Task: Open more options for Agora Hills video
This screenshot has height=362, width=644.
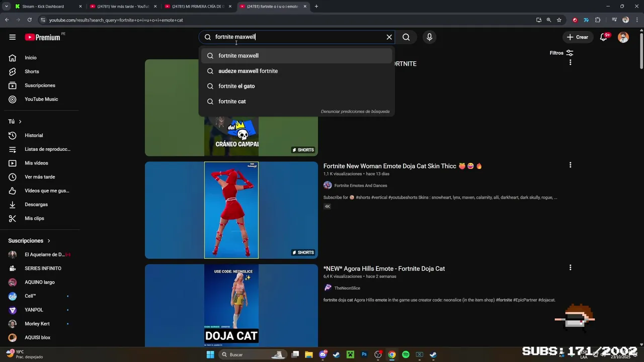Action: pos(570,267)
